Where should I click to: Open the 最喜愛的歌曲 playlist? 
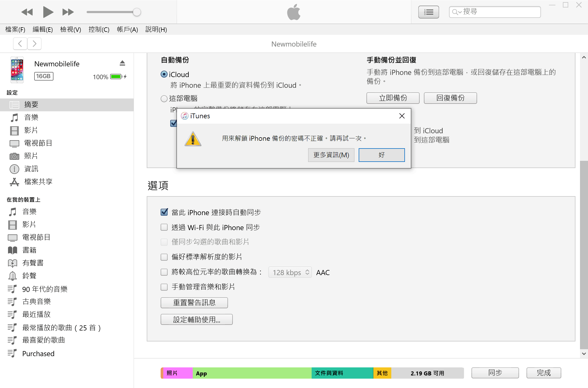(67, 340)
